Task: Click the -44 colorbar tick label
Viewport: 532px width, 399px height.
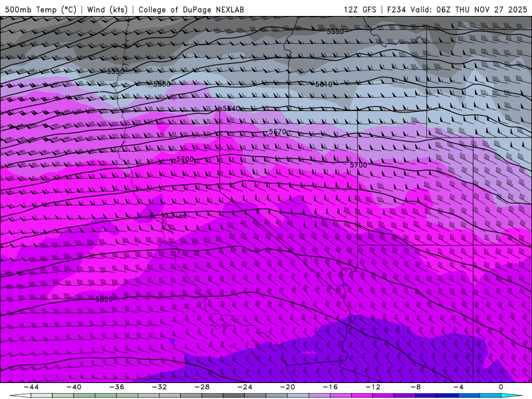Action: point(31,387)
